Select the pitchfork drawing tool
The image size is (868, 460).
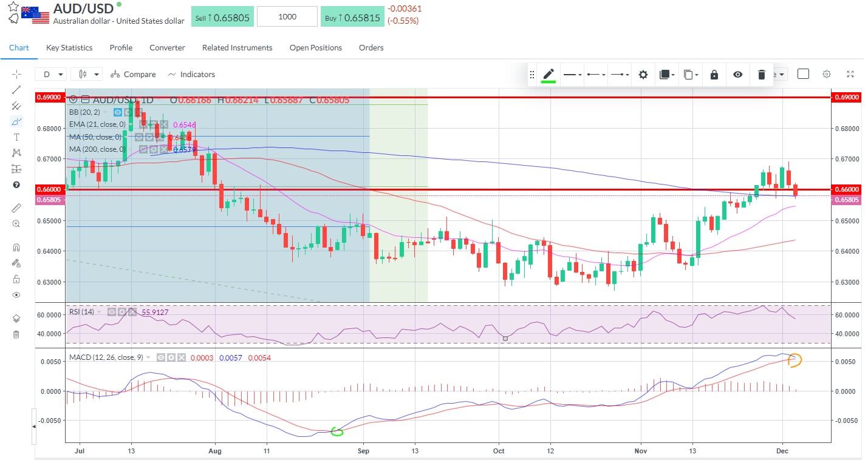point(16,106)
